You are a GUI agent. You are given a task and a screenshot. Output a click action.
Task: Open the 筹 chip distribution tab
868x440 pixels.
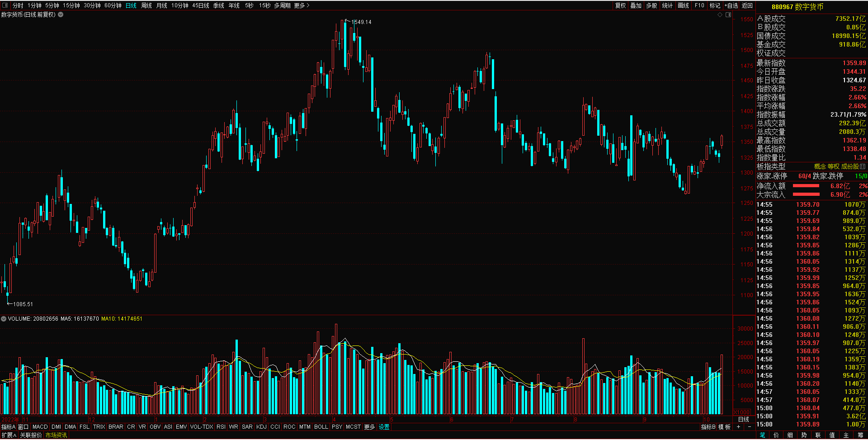[x=860, y=435]
